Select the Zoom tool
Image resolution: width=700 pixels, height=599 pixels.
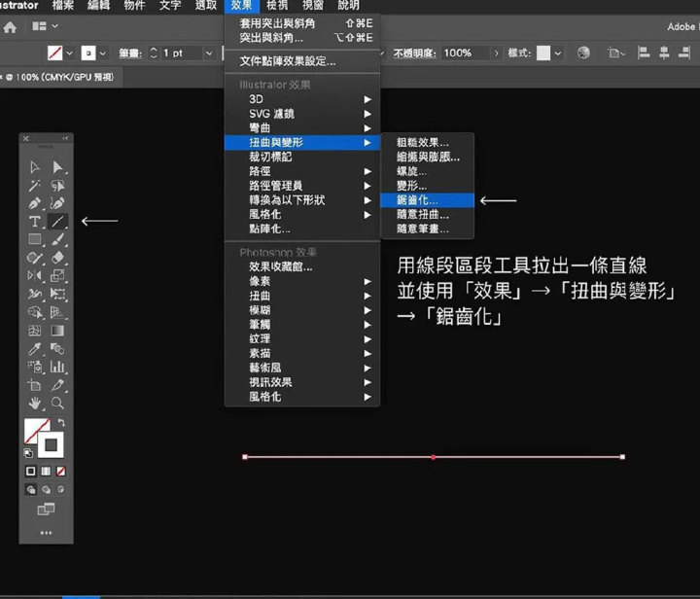pos(57,403)
